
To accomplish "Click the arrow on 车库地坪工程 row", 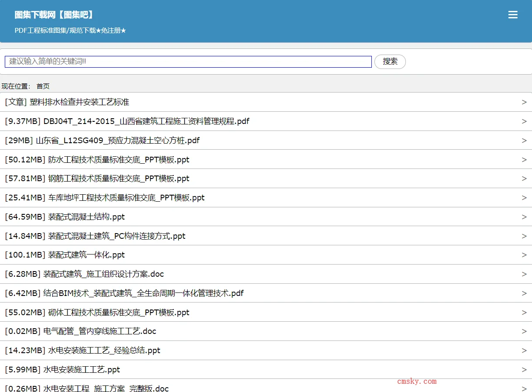I will (524, 198).
